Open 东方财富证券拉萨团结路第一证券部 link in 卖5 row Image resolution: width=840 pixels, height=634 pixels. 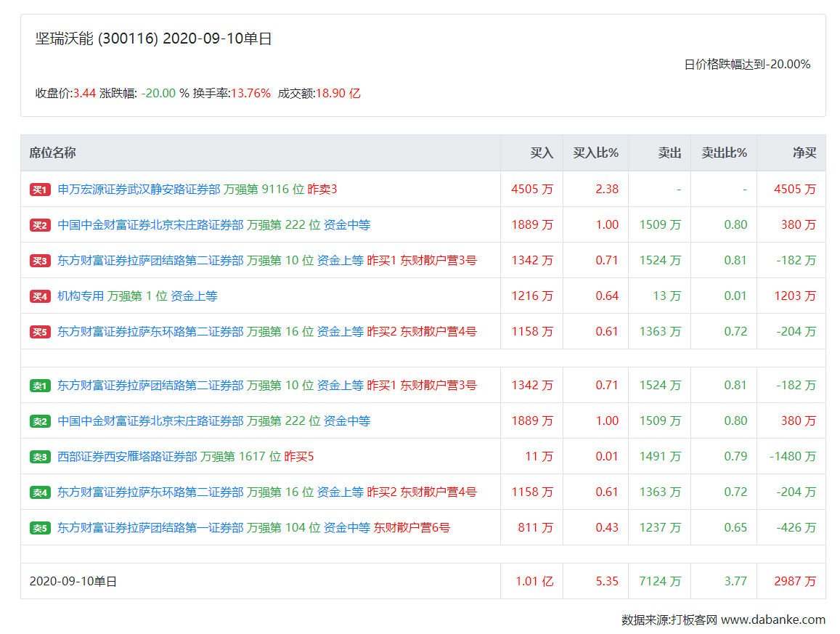coord(150,528)
